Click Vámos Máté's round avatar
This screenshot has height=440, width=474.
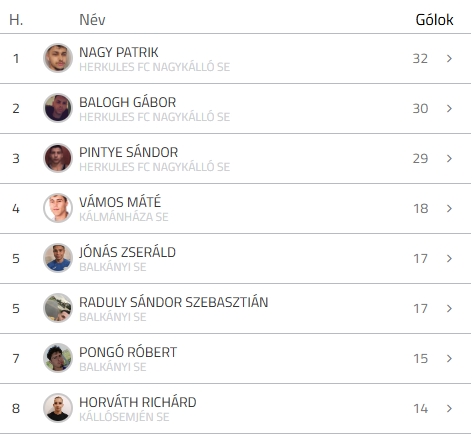coord(58,208)
